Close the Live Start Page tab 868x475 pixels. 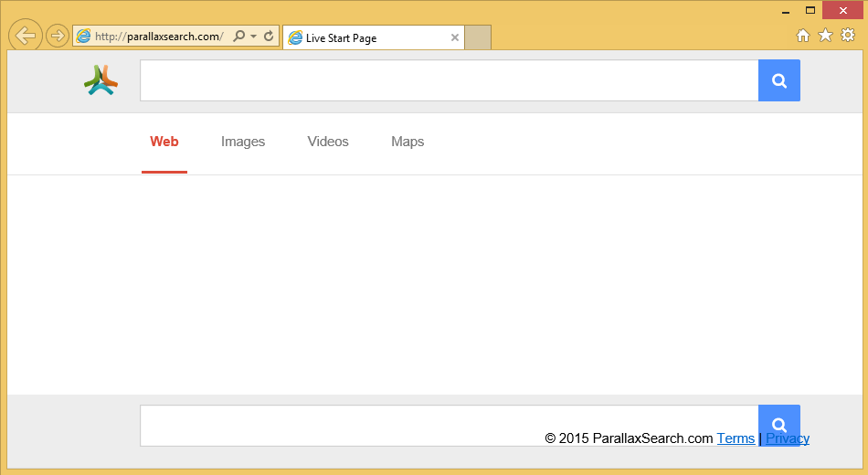tap(455, 37)
